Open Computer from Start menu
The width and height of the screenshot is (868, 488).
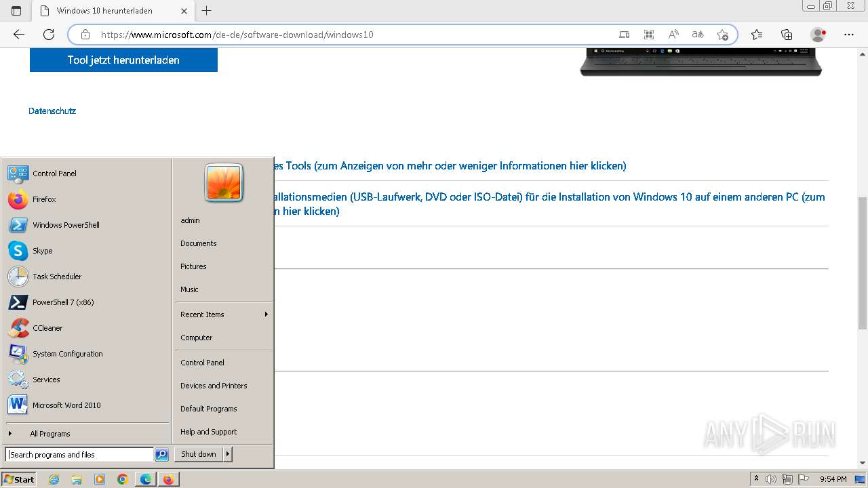224,338
